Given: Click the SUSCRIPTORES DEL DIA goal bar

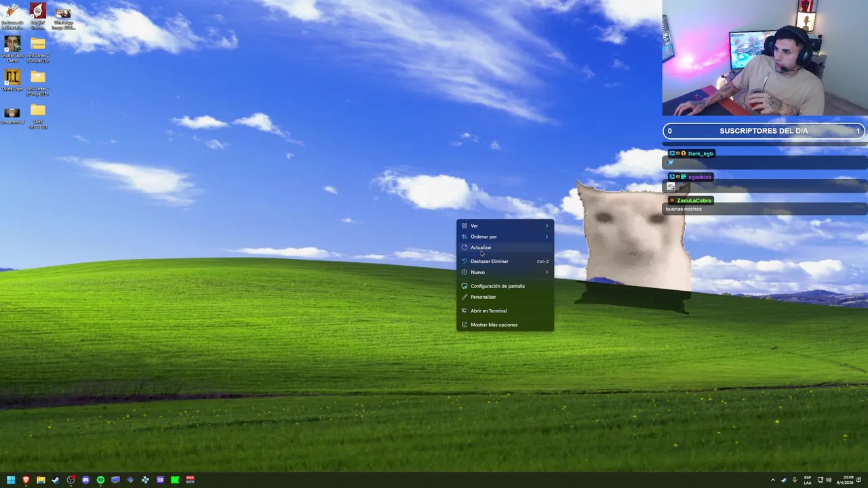Looking at the screenshot, I should click(764, 131).
